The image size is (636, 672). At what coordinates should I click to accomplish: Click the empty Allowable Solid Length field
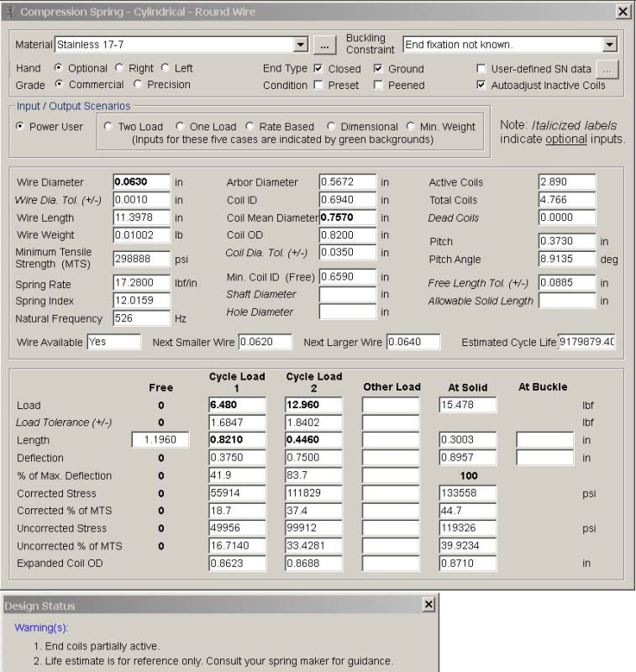[567, 301]
